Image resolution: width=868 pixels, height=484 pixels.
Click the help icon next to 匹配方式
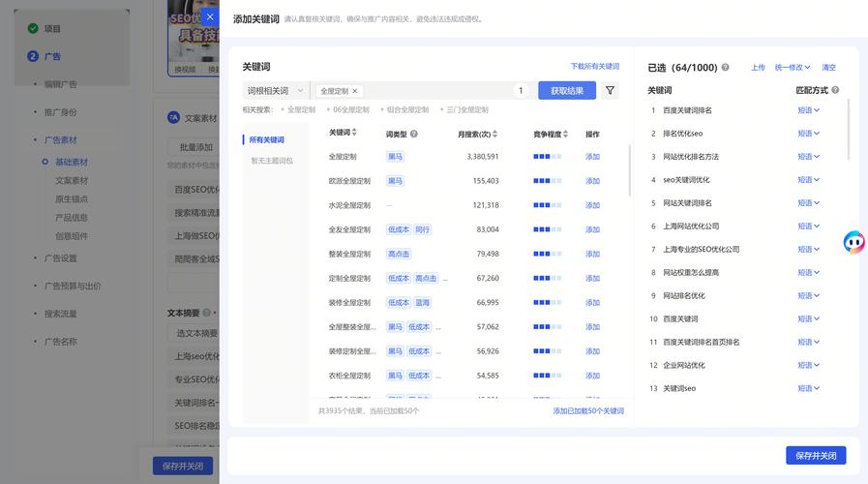point(835,90)
